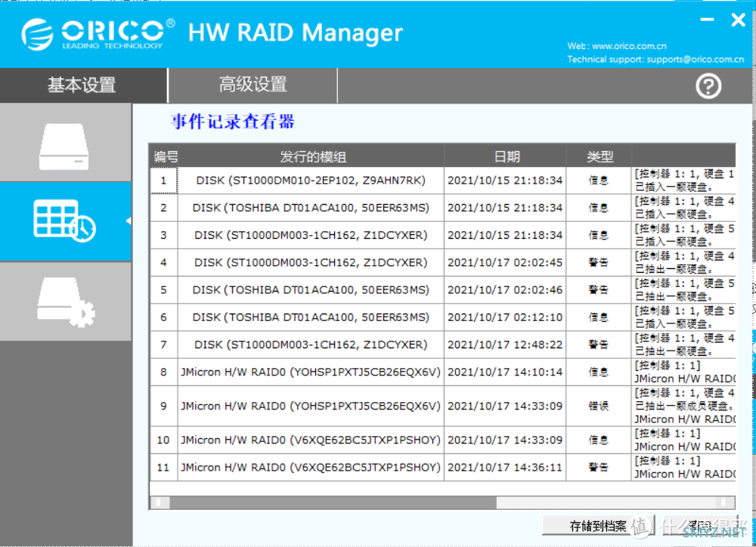This screenshot has height=547, width=756.
Task: Select JMicron RAID0 YOHSP1PXTJ5CB26EQX6V entry in row 8
Action: (x=311, y=372)
